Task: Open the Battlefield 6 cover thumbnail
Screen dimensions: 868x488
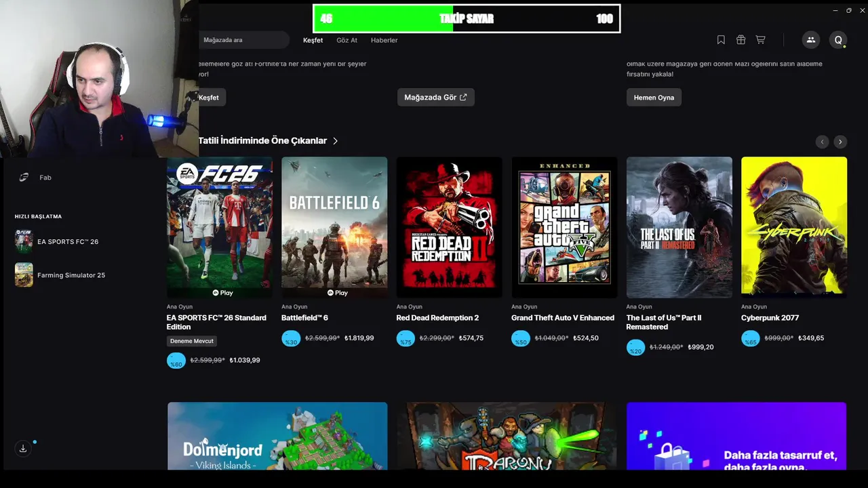Action: [x=334, y=228]
